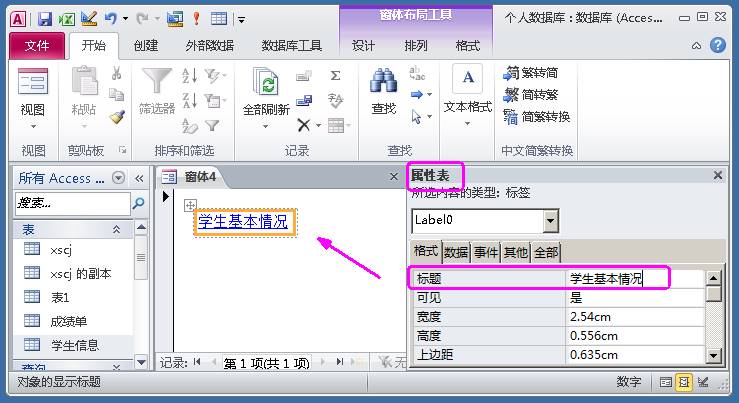Open the 成绩单 table in navigation pane

tap(69, 321)
